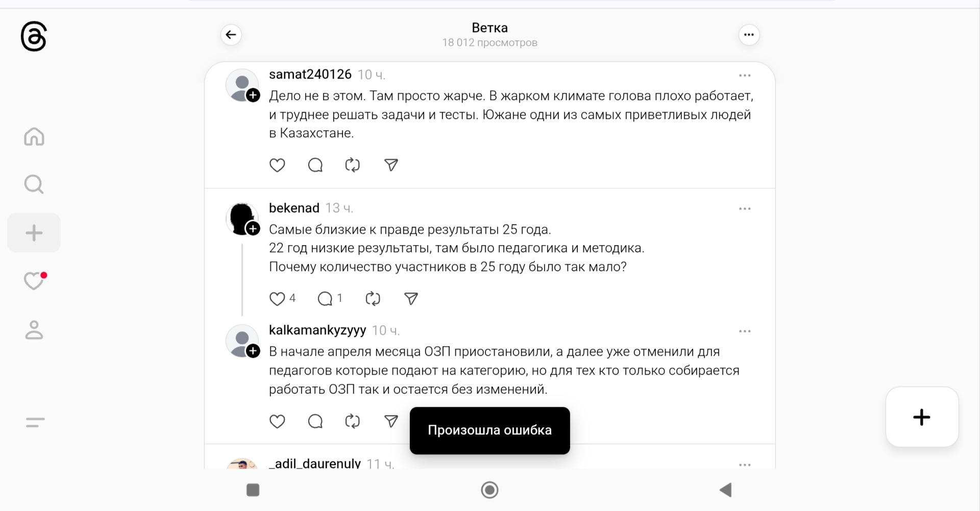Open thread options menu in header
Image resolution: width=980 pixels, height=511 pixels.
749,35
